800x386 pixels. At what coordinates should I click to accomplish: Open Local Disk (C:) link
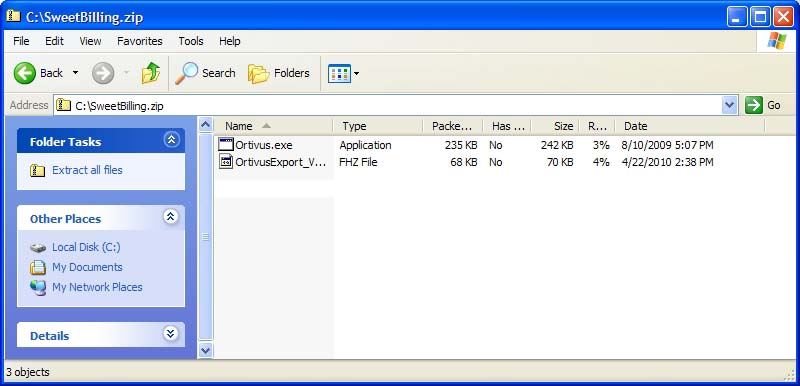(86, 247)
